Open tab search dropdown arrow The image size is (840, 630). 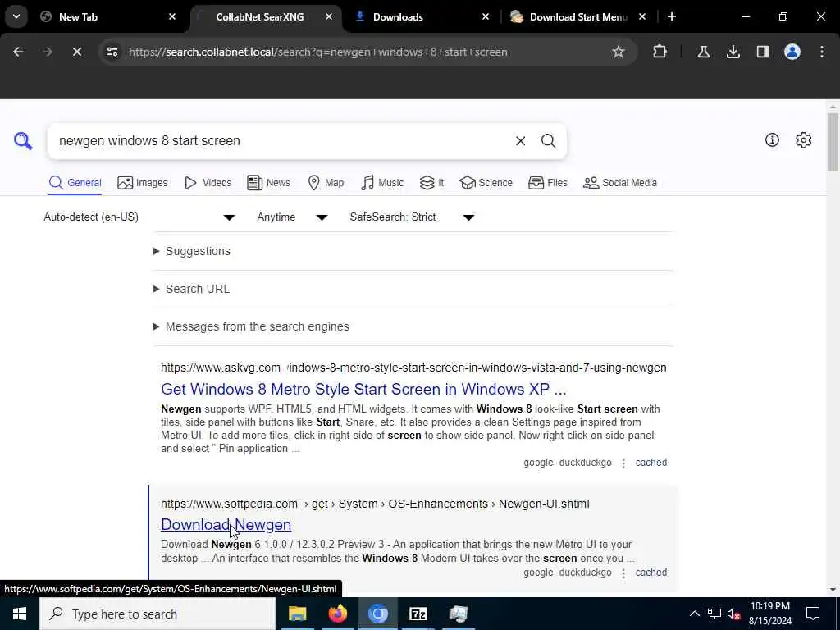(x=16, y=16)
